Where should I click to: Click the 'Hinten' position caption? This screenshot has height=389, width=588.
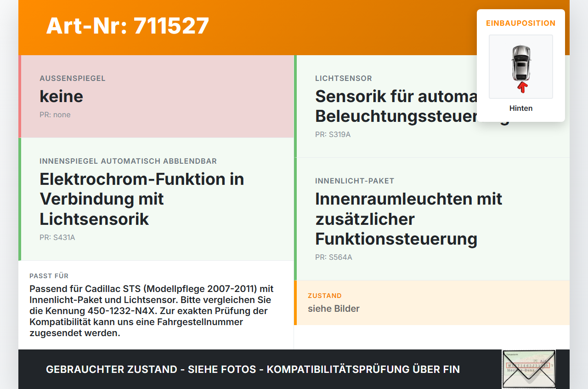click(x=521, y=109)
